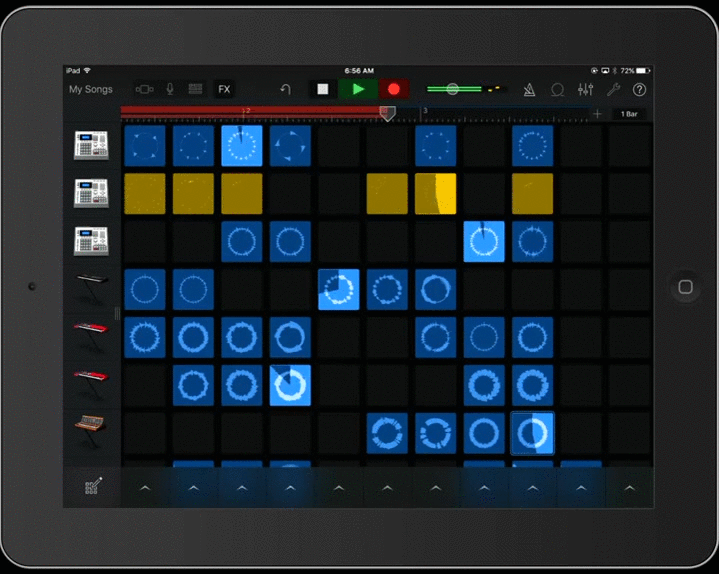Start upper red keyboard cell in column 8
The image size is (719, 574).
[x=484, y=337]
